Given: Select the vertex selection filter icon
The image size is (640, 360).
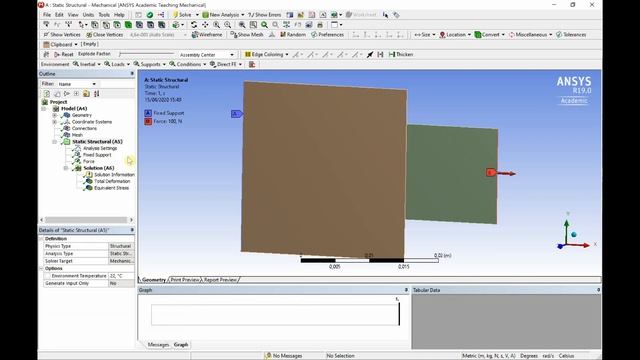Looking at the screenshot, I should [95, 25].
